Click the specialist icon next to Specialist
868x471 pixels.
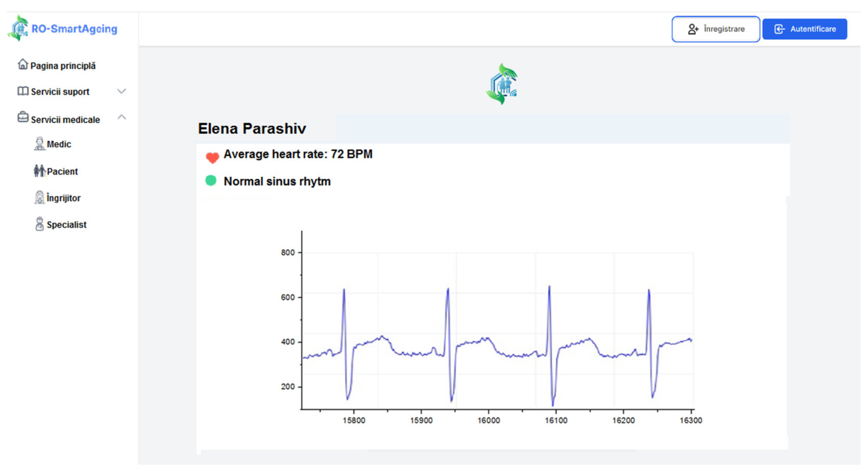coord(39,224)
